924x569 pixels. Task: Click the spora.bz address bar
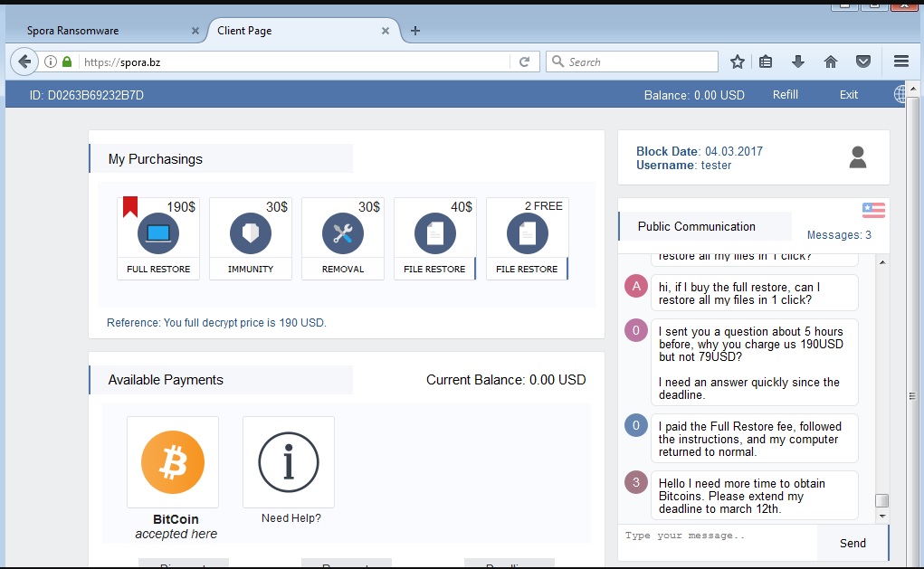tap(295, 62)
